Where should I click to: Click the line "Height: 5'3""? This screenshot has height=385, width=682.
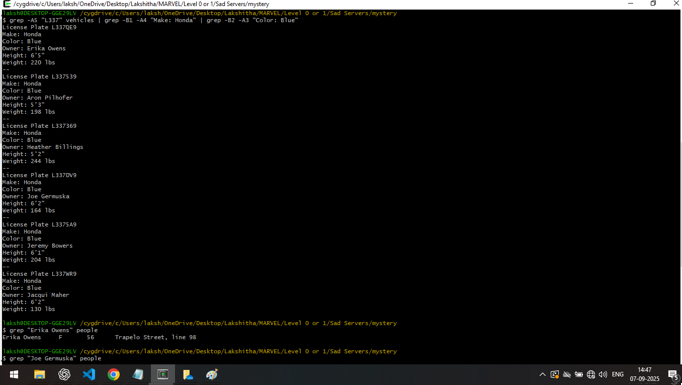[x=23, y=104]
